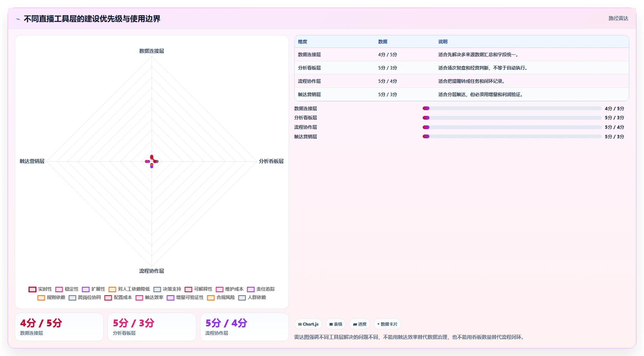Image resolution: width=644 pixels, height=356 pixels.
Task: Click the 分析看板层 progress bar
Action: click(x=512, y=118)
